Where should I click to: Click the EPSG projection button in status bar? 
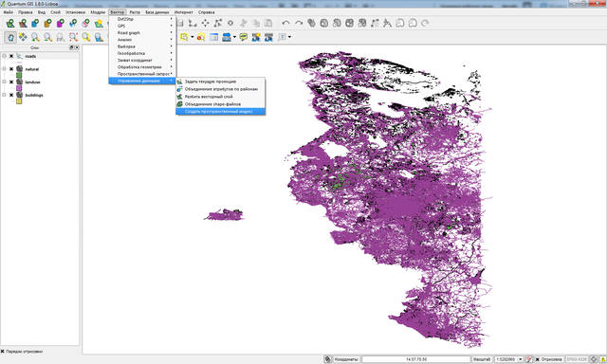tap(578, 359)
